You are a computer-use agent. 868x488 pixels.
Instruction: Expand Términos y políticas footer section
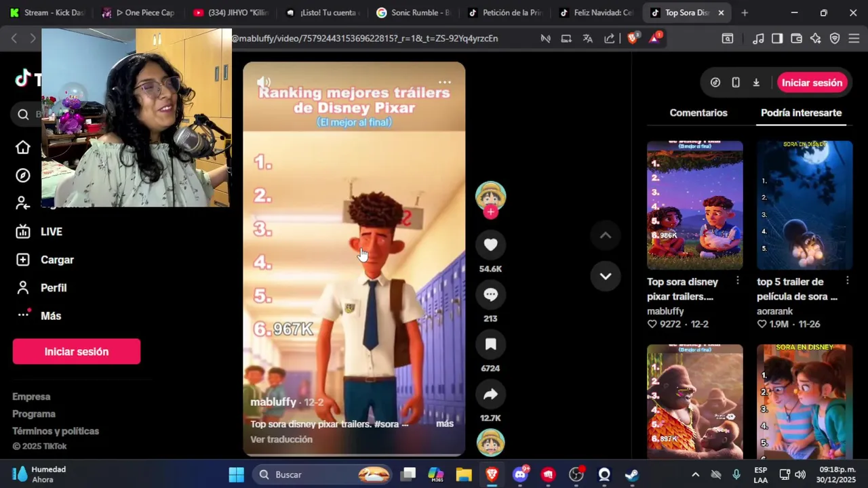tap(56, 431)
